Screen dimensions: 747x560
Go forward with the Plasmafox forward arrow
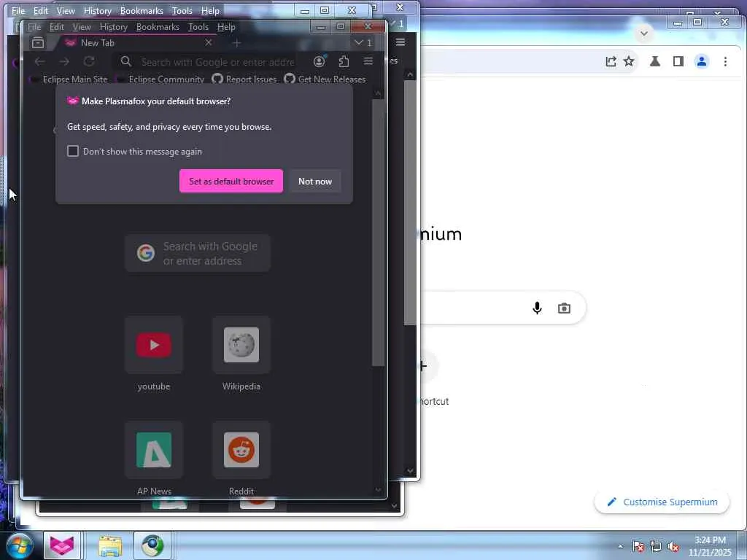pos(64,61)
